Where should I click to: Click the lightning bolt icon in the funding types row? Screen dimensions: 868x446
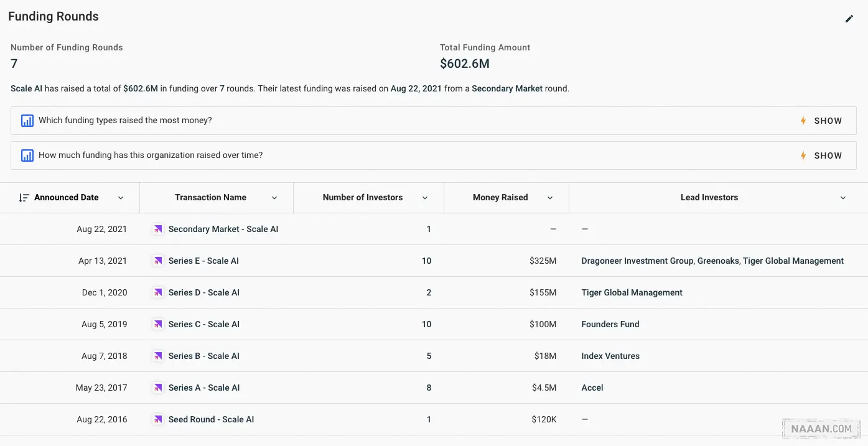(803, 121)
